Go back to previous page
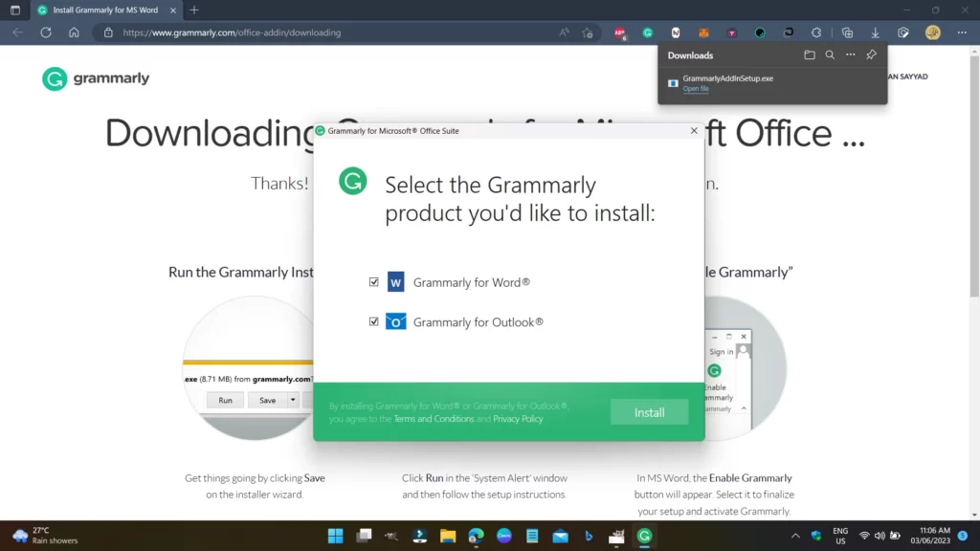The width and height of the screenshot is (980, 551). pos(17,33)
